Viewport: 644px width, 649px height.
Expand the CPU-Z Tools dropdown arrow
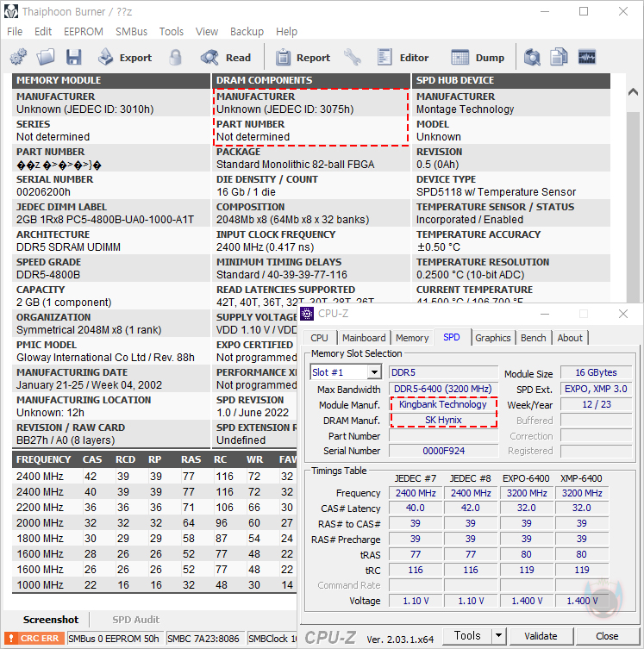point(498,635)
